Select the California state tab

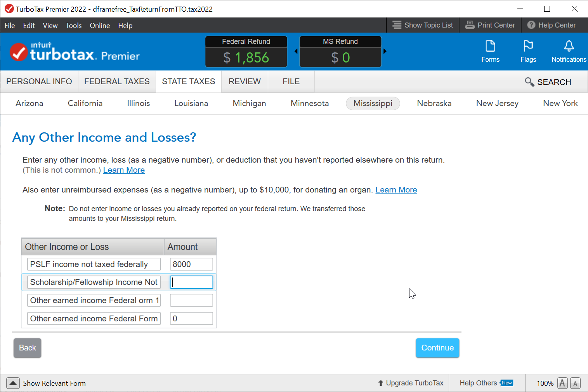tap(85, 103)
